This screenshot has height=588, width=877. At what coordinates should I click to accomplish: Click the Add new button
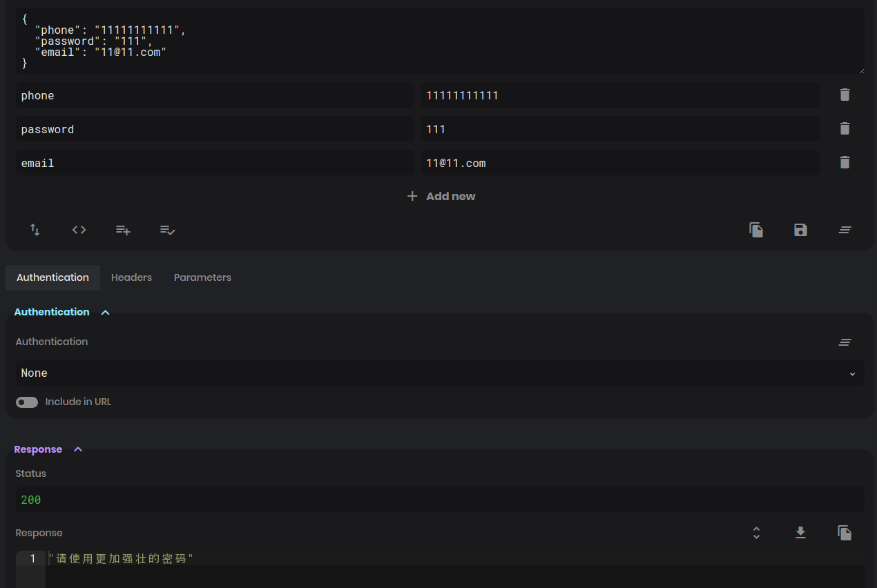tap(441, 197)
